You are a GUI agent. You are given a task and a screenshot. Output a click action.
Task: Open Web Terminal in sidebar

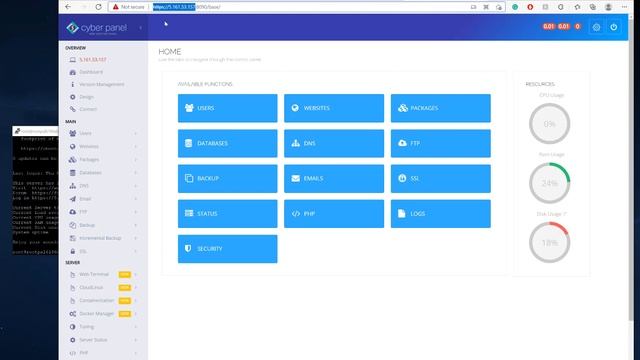coord(102,274)
